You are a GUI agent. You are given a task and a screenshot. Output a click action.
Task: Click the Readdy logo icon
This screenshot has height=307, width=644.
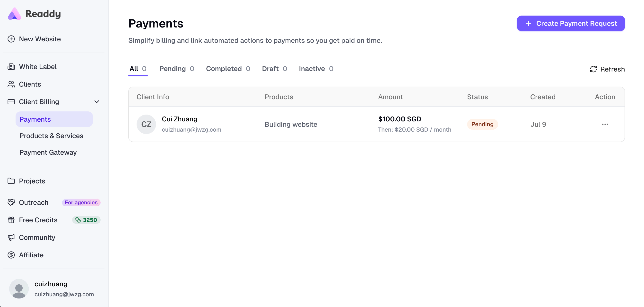(x=14, y=14)
